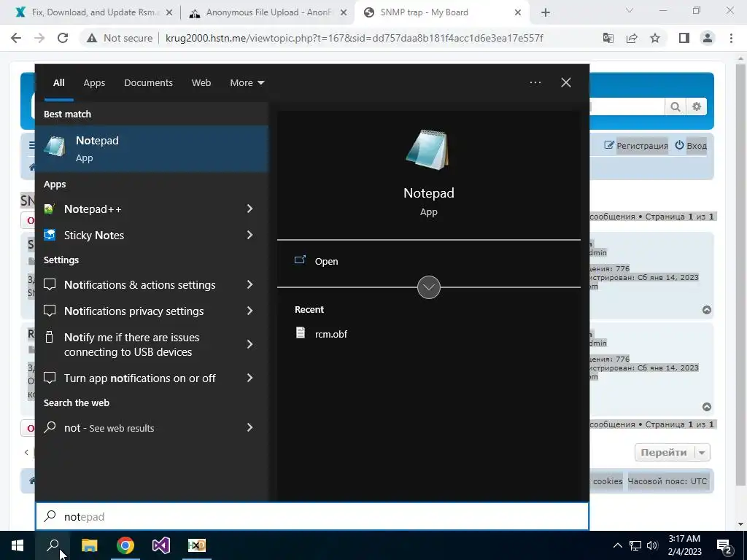The height and width of the screenshot is (560, 747).
Task: Reload the page in Chrome
Action: click(63, 38)
